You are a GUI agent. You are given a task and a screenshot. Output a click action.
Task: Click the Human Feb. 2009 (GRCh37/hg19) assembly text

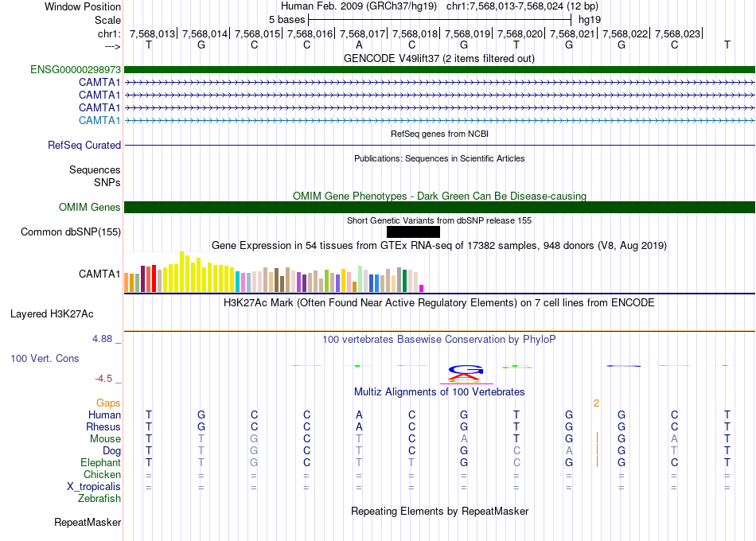pos(359,6)
